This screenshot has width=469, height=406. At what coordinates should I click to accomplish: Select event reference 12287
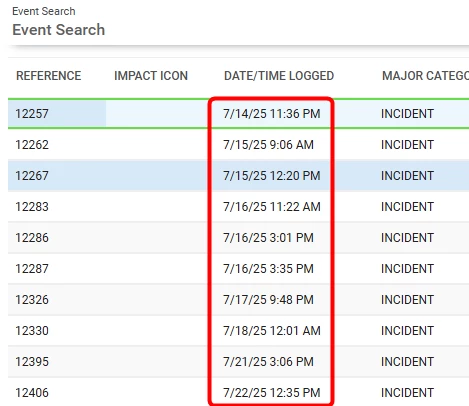pyautogui.click(x=32, y=269)
